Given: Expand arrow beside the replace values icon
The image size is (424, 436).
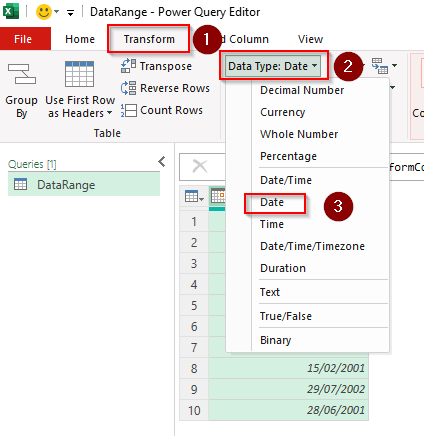Looking at the screenshot, I should point(395,65).
